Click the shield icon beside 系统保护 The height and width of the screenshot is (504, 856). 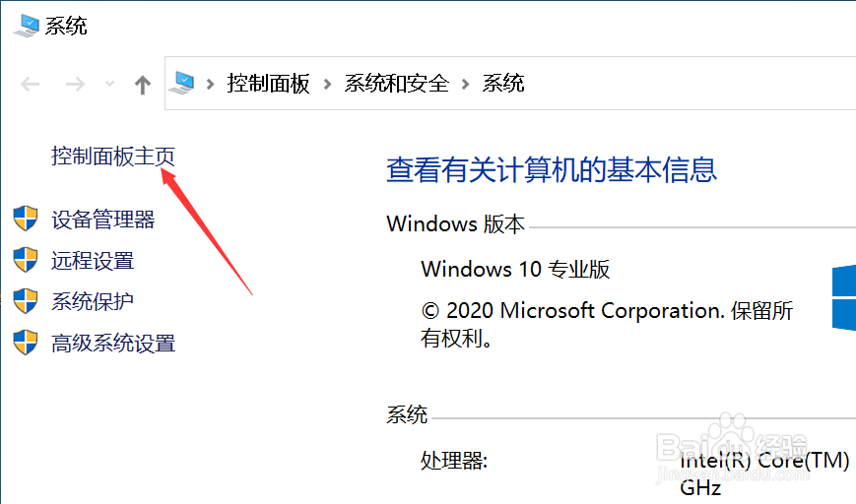[26, 301]
